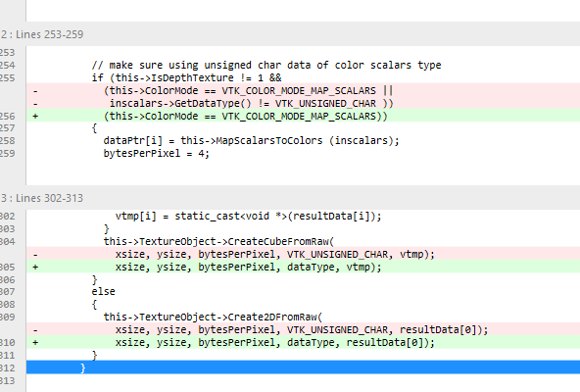Click the 'bytesPerPixel = 4;' line
The image size is (580, 392).
pos(157,153)
